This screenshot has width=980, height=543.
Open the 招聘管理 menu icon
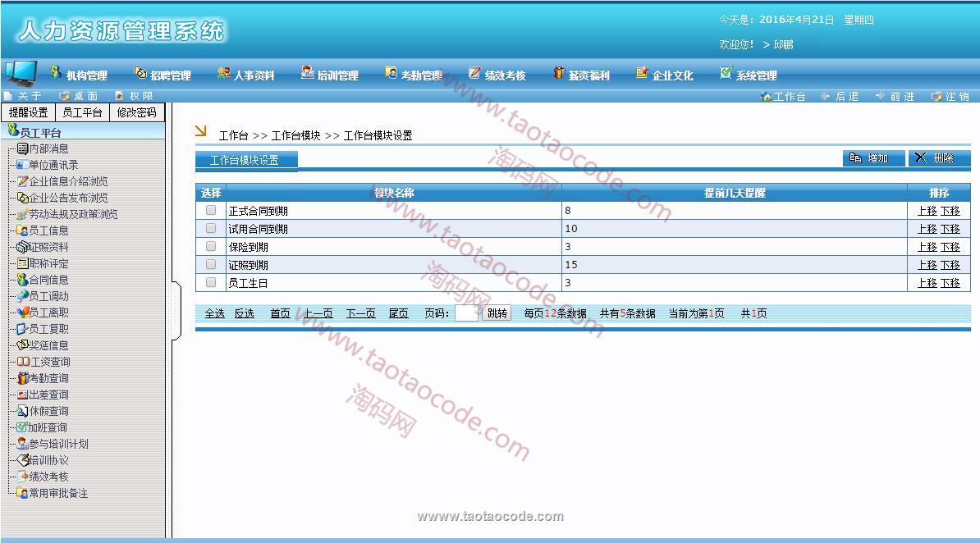(140, 73)
